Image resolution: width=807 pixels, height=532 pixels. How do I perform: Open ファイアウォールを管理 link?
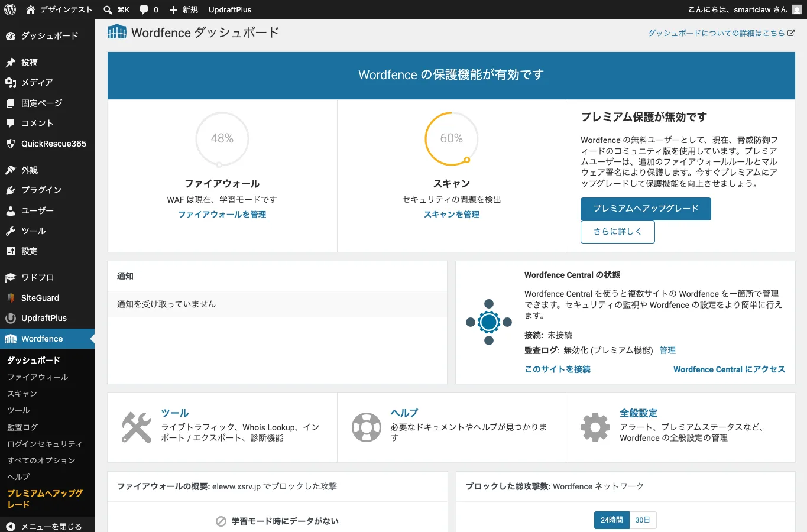click(222, 215)
